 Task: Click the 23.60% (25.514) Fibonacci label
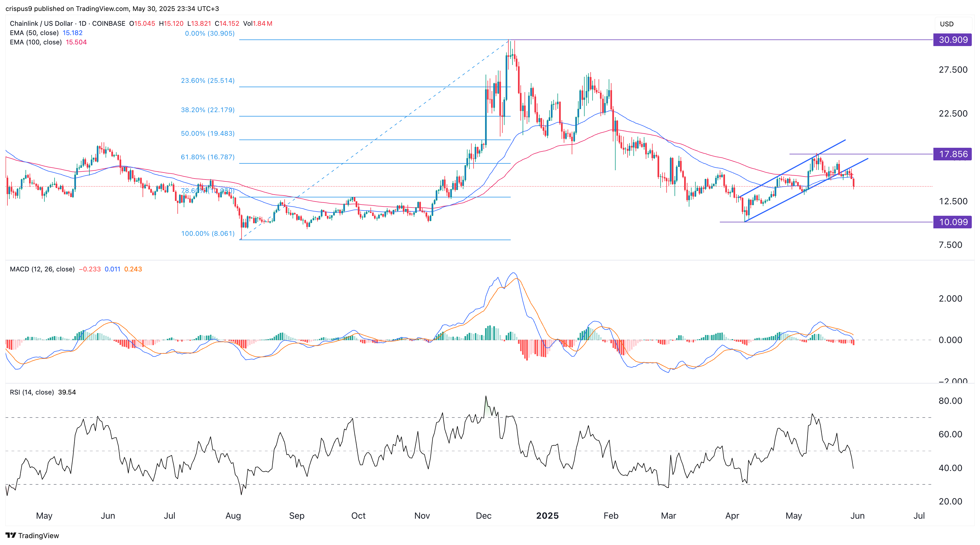[x=208, y=81]
